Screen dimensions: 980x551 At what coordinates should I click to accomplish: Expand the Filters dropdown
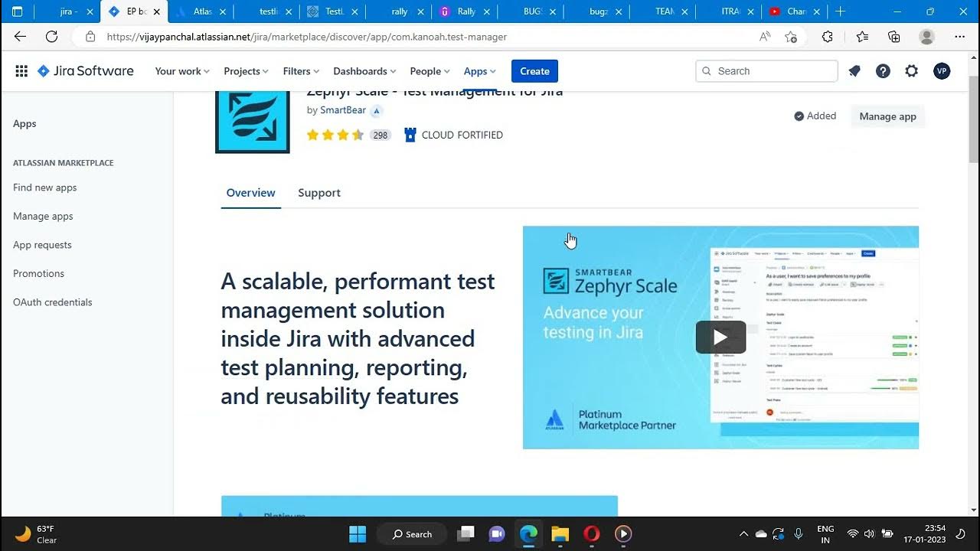coord(301,71)
